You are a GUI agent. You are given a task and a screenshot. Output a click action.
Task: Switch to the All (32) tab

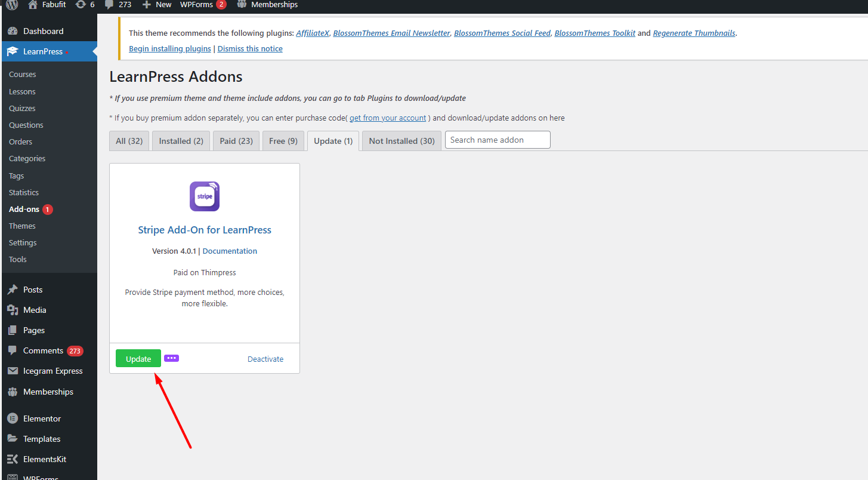pyautogui.click(x=129, y=141)
